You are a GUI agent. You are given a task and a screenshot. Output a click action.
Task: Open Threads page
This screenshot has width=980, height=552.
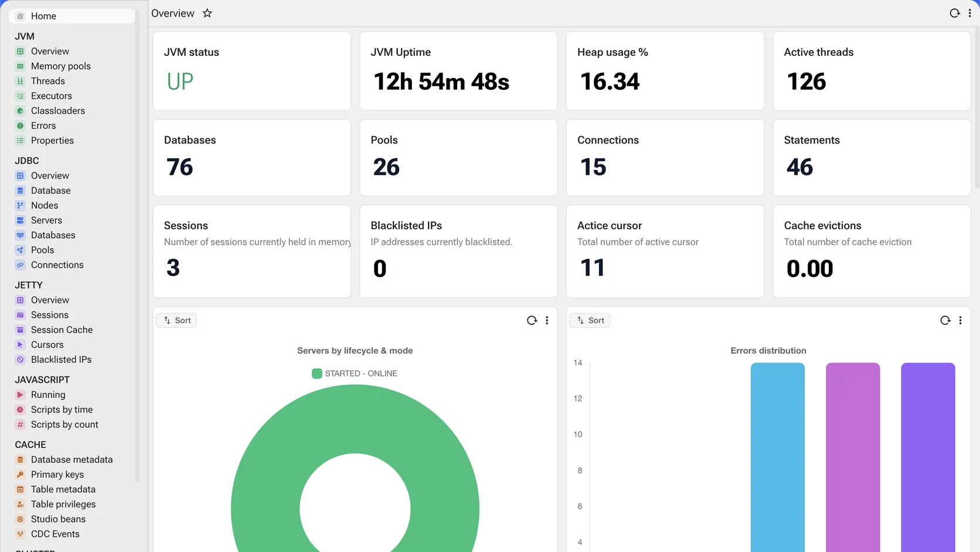(x=48, y=81)
